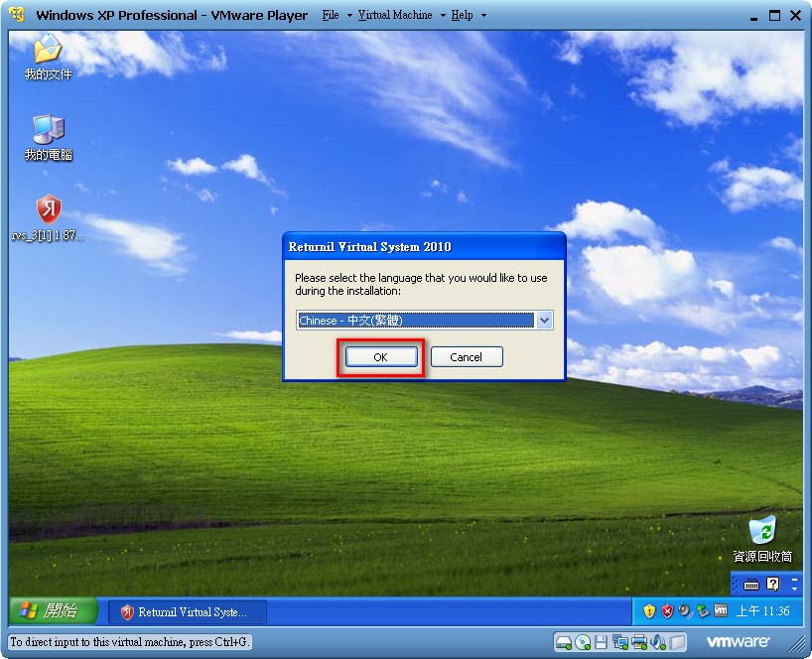The height and width of the screenshot is (659, 812).
Task: Click VMware CD/DVD drive device icon
Action: (x=583, y=642)
